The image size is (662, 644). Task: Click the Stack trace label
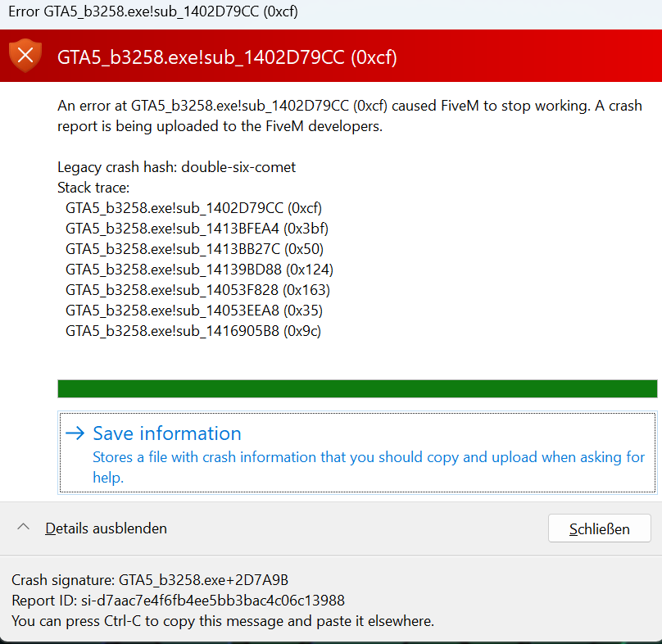[92, 187]
